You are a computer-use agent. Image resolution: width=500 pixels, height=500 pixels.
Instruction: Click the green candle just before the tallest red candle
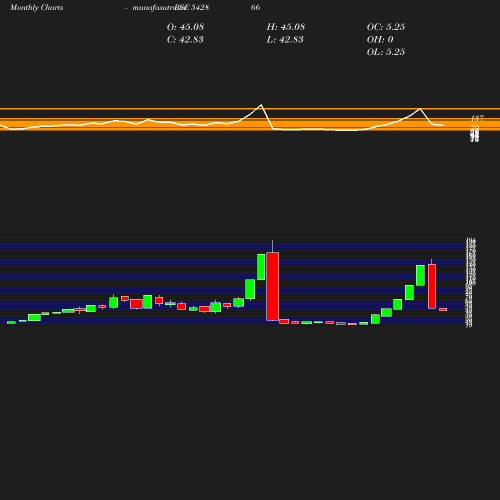[x=261, y=267]
